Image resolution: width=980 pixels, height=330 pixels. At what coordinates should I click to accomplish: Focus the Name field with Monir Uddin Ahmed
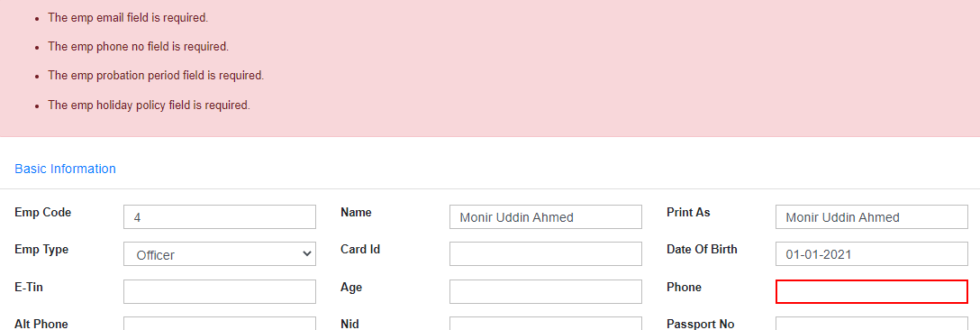click(546, 217)
